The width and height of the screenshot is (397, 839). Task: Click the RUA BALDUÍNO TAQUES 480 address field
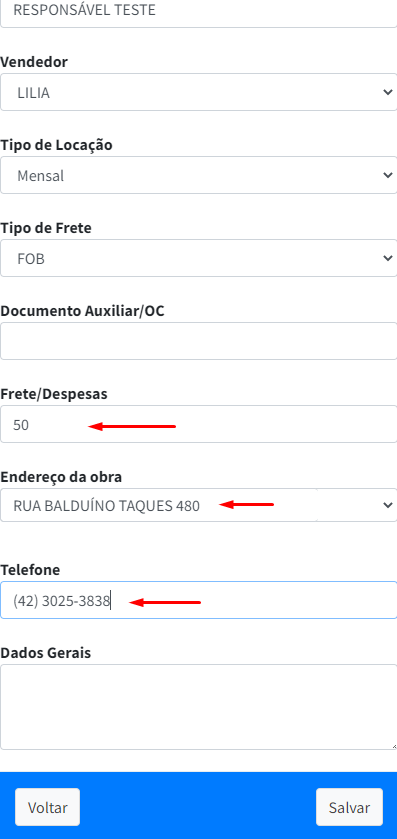[x=159, y=505]
